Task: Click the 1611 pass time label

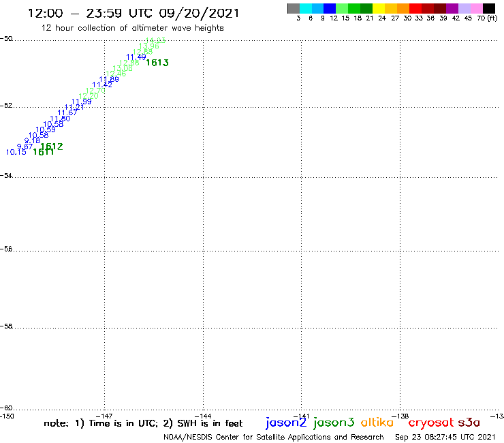Action: coord(43,152)
